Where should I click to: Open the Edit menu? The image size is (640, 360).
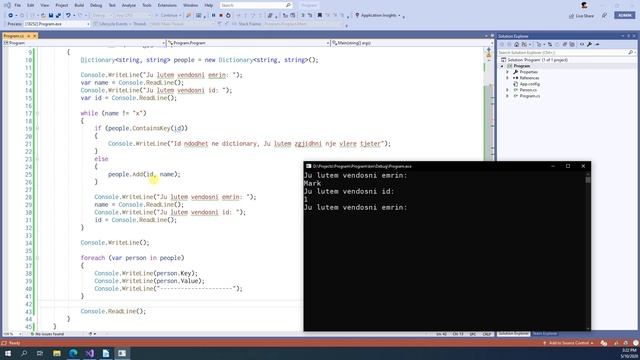click(x=31, y=5)
